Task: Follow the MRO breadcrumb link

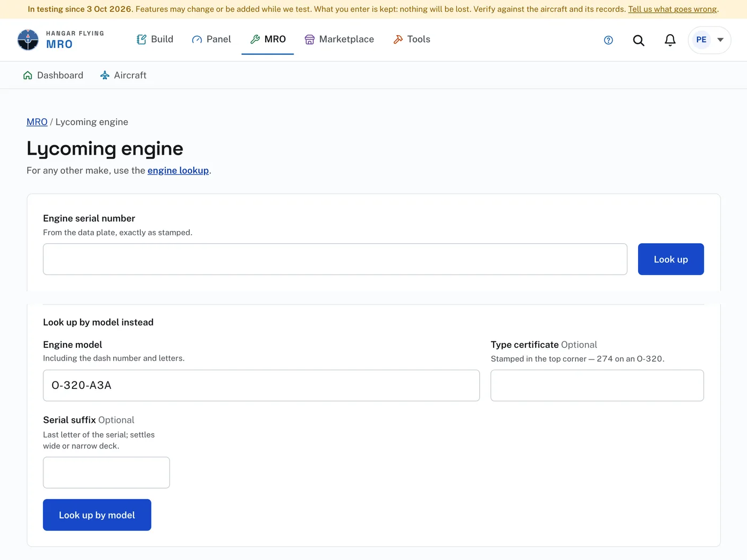Action: click(x=37, y=122)
